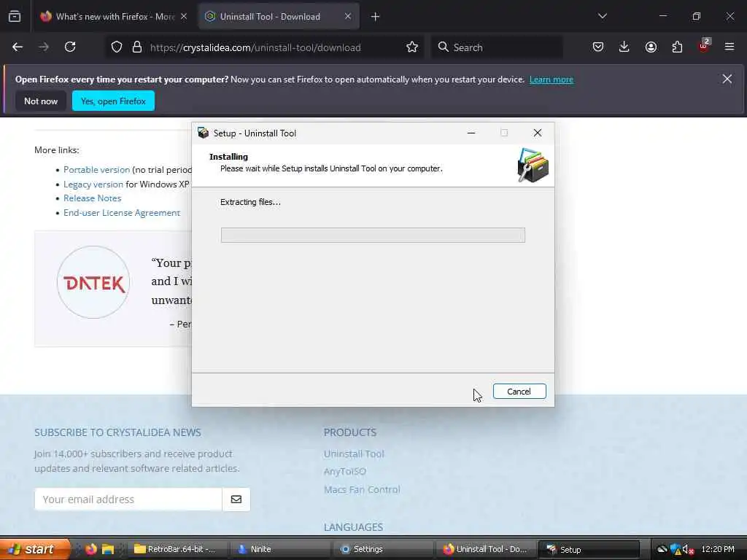Open the extensions puzzle icon

[677, 47]
